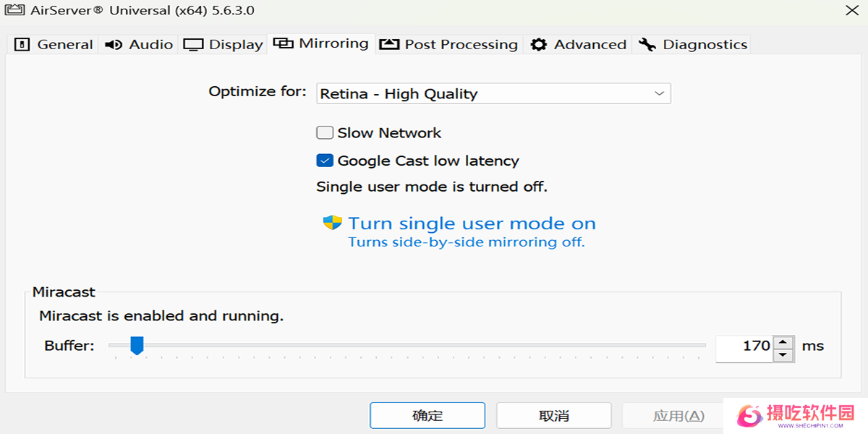868x434 pixels.
Task: Click the Miracast Buffer slider handle
Action: pyautogui.click(x=137, y=346)
